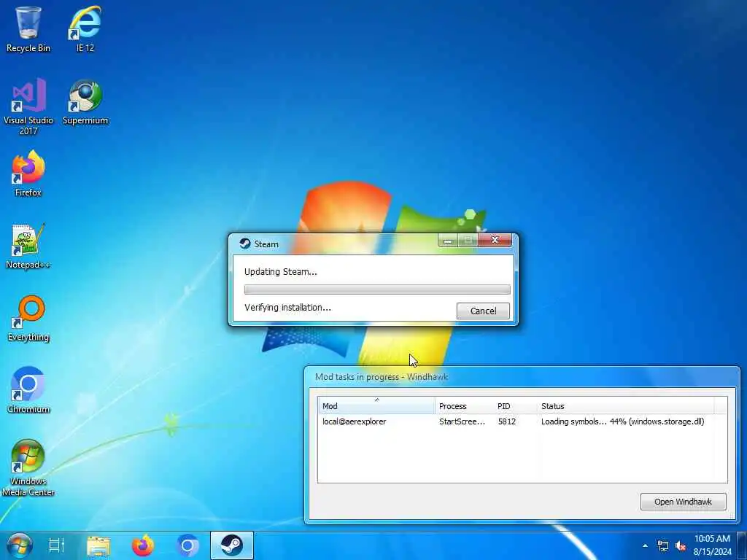Select the Visual Studio 2017 shortcut
This screenshot has width=747, height=560.
coord(28,106)
